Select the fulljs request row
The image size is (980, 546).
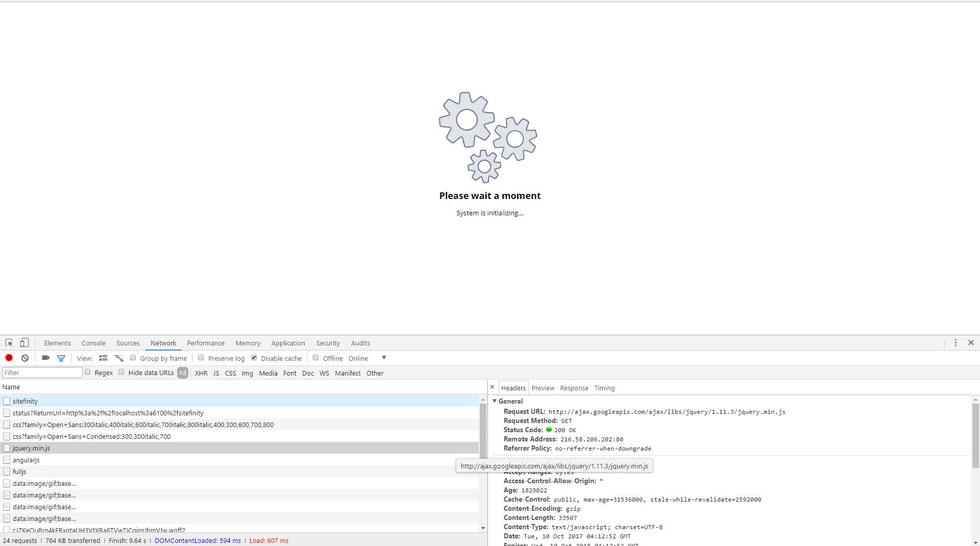[x=239, y=471]
